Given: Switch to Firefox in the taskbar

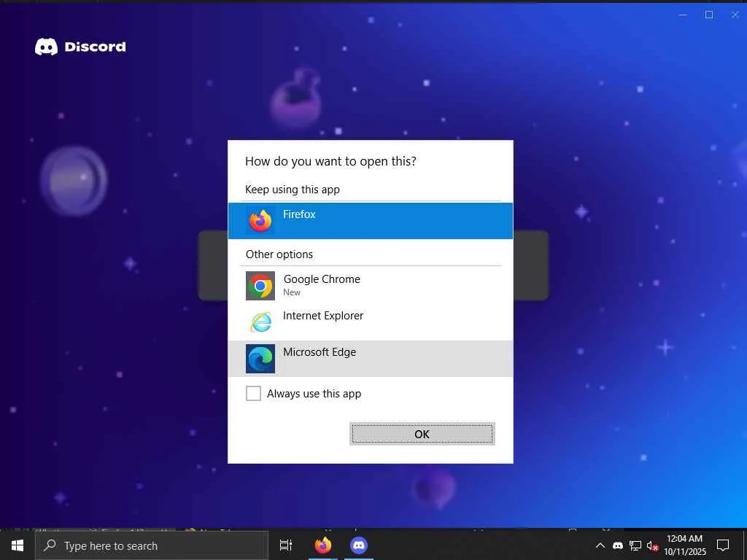Looking at the screenshot, I should point(322,545).
